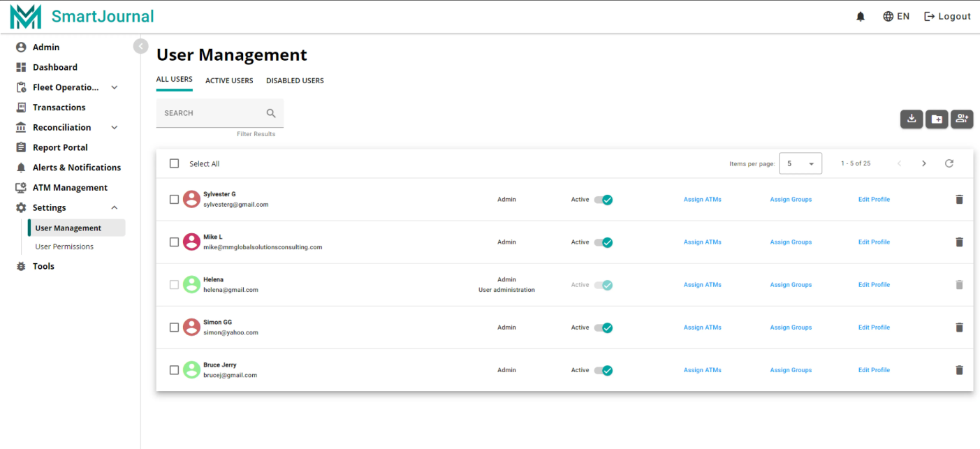Click the search magnifier icon
The image size is (980, 449).
(271, 113)
